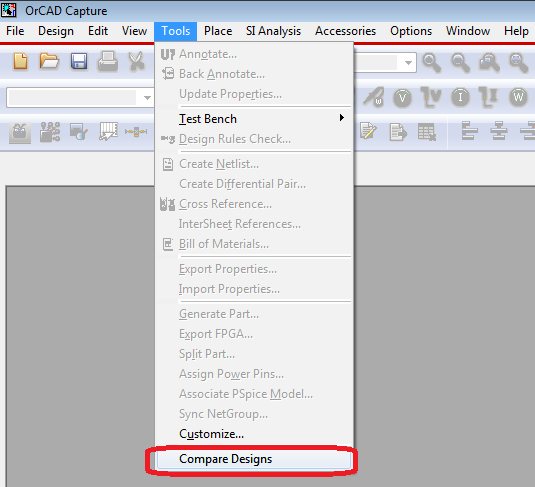Choose Customize... from Tools menu
The height and width of the screenshot is (487, 535).
point(254,434)
